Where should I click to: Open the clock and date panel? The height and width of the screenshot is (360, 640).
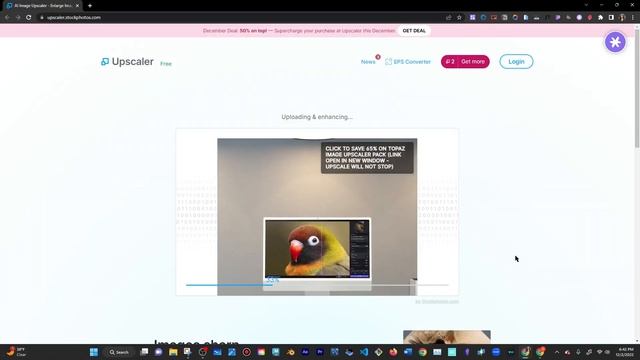point(626,352)
